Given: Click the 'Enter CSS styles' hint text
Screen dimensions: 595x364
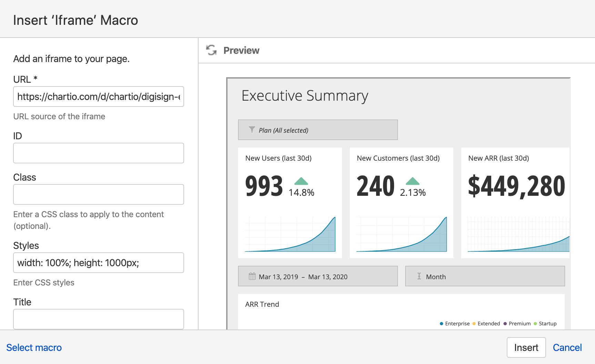Looking at the screenshot, I should [x=44, y=283].
